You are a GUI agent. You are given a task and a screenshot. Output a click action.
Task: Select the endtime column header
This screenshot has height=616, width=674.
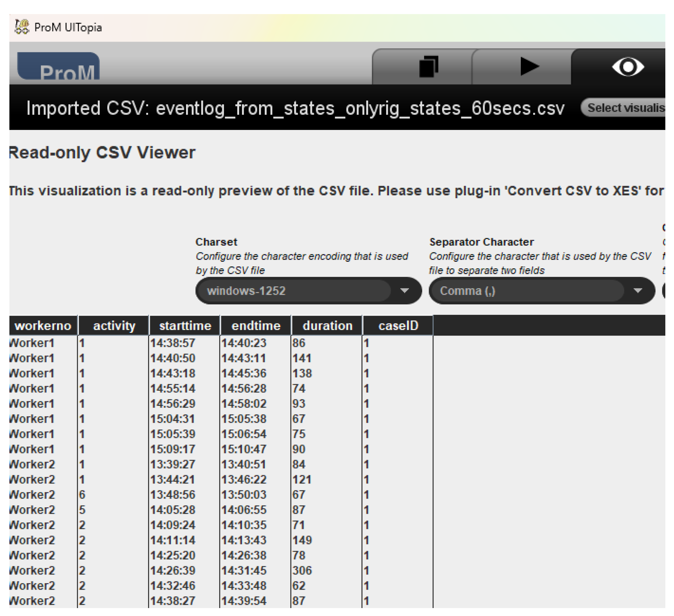(256, 326)
